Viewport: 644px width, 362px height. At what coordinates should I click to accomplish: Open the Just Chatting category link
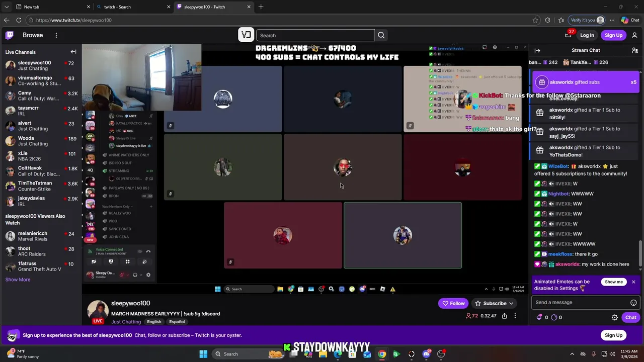point(126,322)
